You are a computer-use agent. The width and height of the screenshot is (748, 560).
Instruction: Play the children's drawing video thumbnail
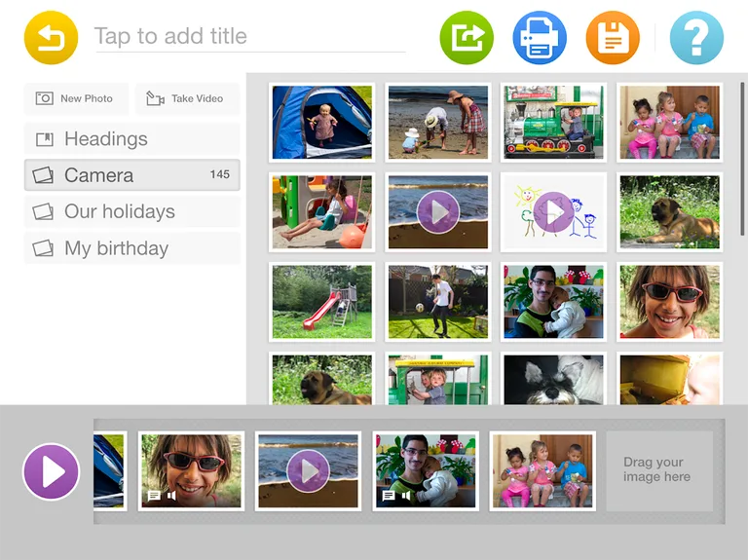pyautogui.click(x=553, y=211)
